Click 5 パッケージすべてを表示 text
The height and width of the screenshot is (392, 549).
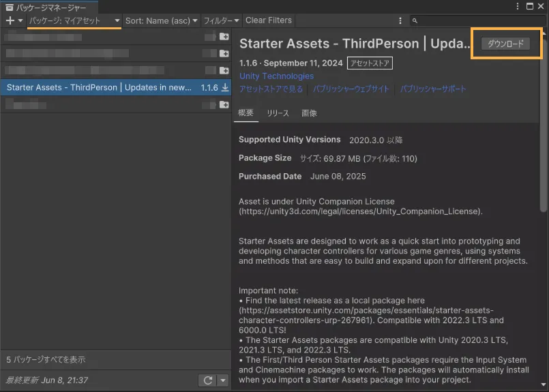[x=46, y=359]
